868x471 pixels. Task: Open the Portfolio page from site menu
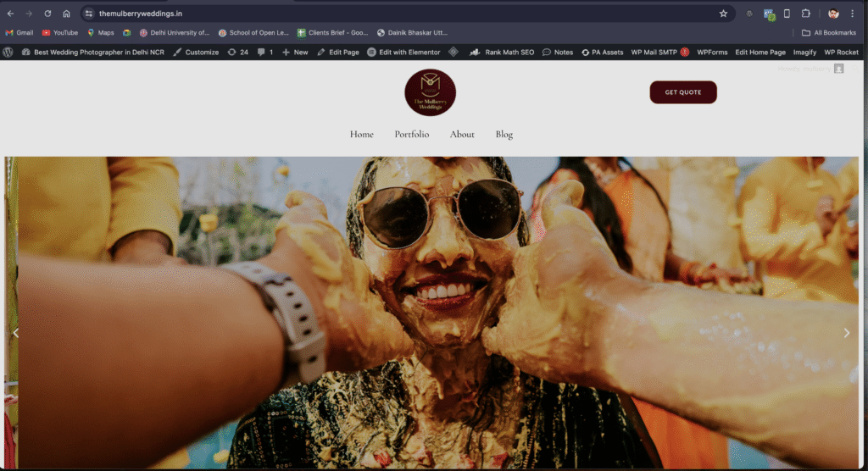pyautogui.click(x=411, y=134)
